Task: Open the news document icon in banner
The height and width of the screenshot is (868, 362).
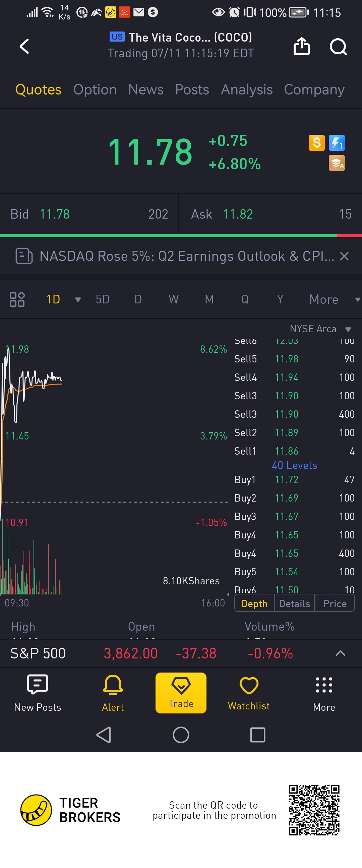Action: (x=24, y=256)
